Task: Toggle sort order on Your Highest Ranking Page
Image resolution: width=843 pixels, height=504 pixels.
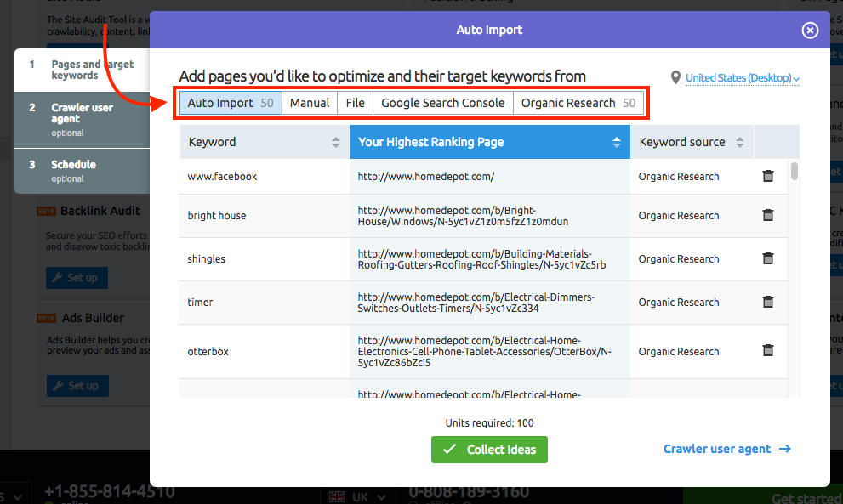Action: [x=618, y=141]
